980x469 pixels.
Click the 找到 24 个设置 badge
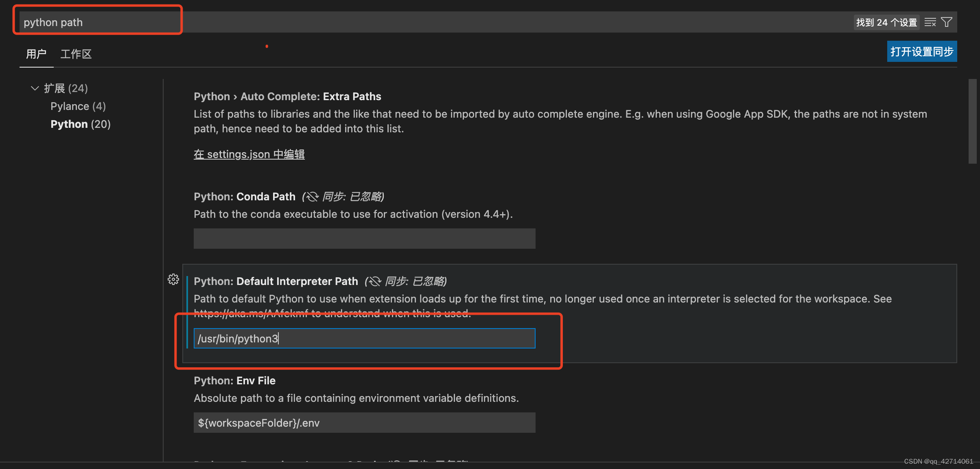[x=886, y=22]
